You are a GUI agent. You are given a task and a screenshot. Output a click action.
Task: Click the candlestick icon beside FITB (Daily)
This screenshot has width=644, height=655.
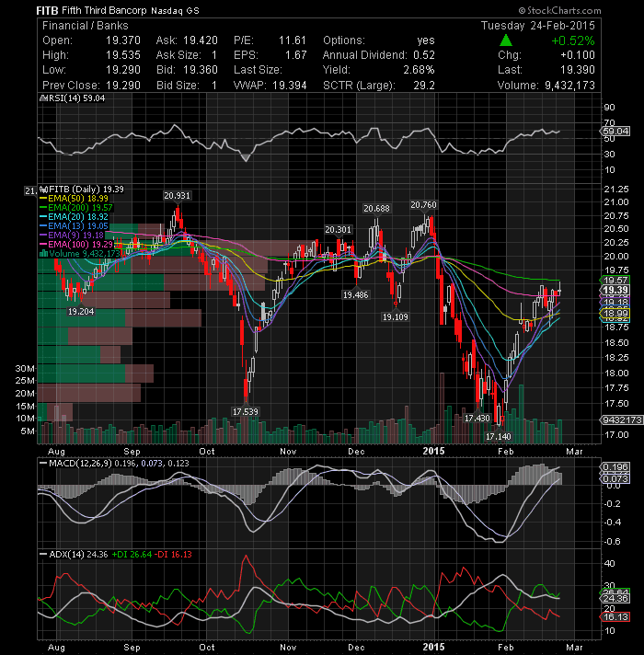(44, 190)
